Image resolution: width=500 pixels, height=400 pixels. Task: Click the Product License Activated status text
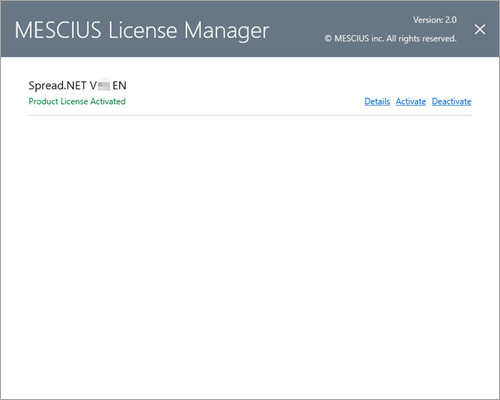(x=77, y=101)
